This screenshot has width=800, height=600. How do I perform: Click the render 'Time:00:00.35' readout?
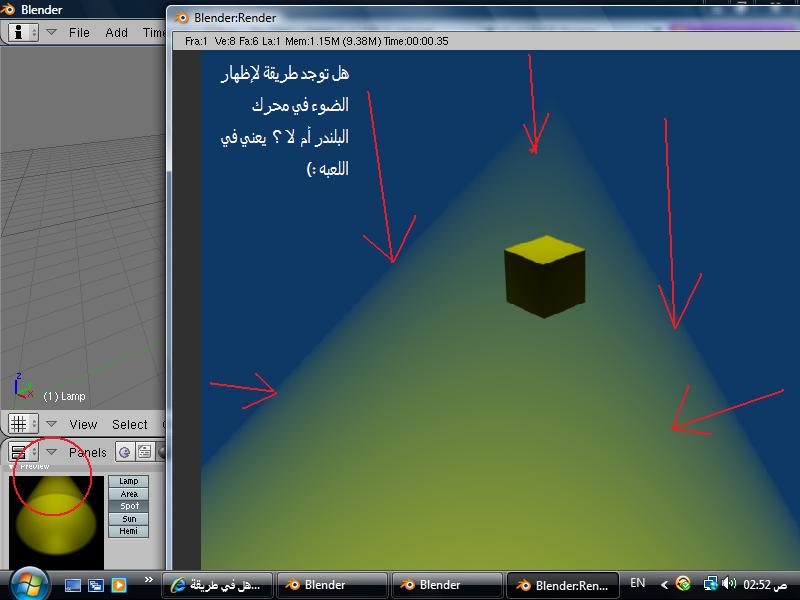point(416,41)
